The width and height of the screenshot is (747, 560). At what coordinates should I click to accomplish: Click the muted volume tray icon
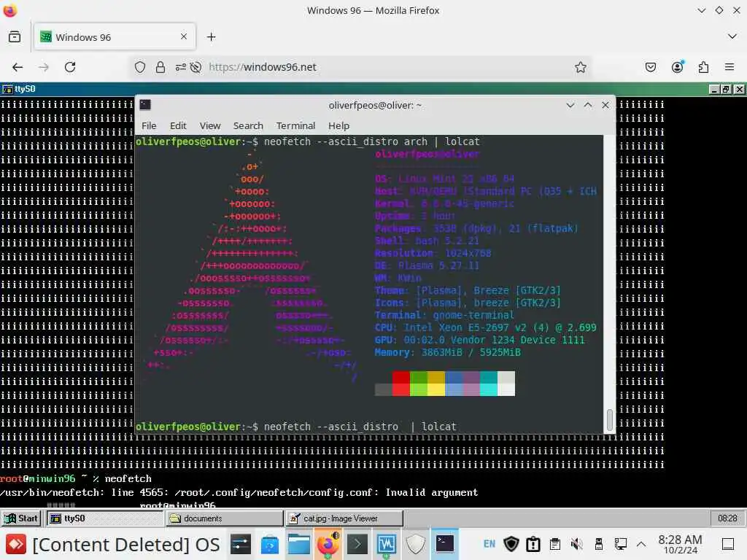(576, 544)
